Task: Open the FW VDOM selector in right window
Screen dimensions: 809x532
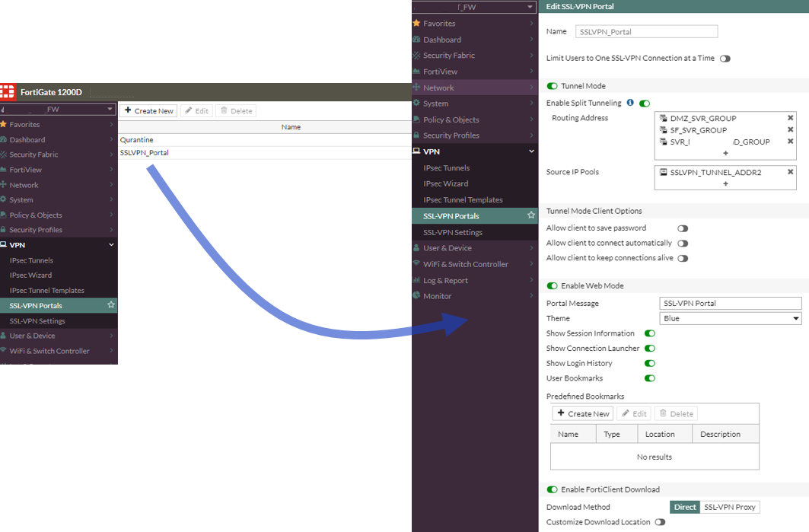Action: 473,7
